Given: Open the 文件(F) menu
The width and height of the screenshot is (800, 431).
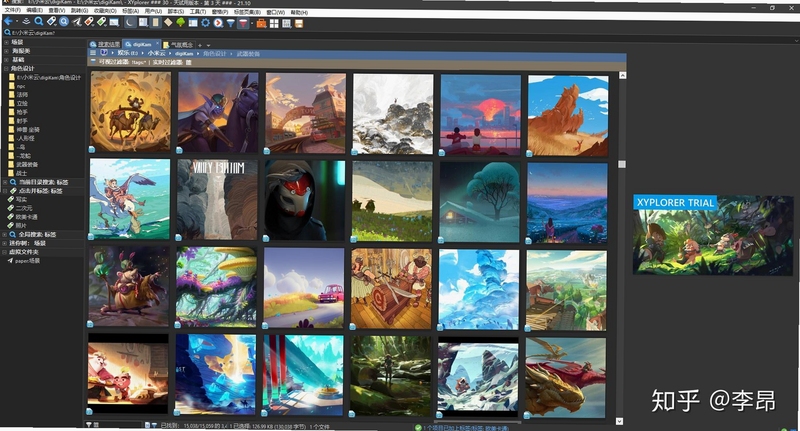Looking at the screenshot, I should 12,10.
